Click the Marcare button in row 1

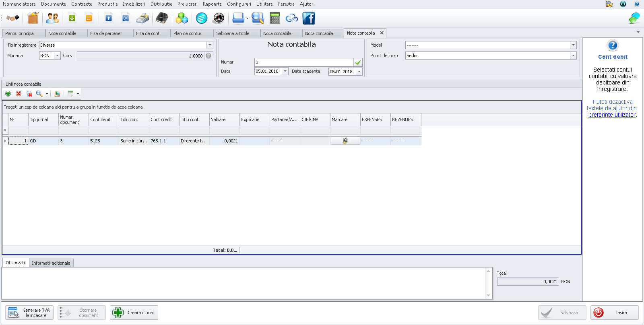point(345,141)
